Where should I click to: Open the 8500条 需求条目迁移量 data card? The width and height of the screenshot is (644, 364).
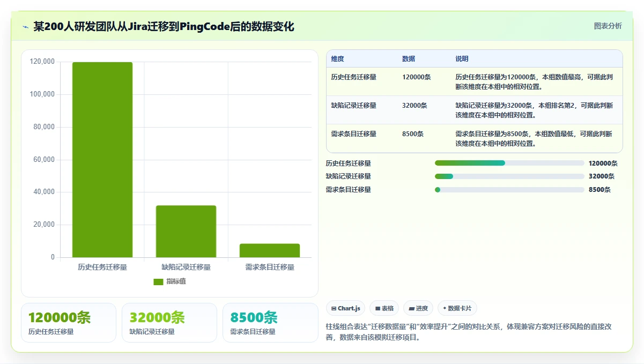270,323
